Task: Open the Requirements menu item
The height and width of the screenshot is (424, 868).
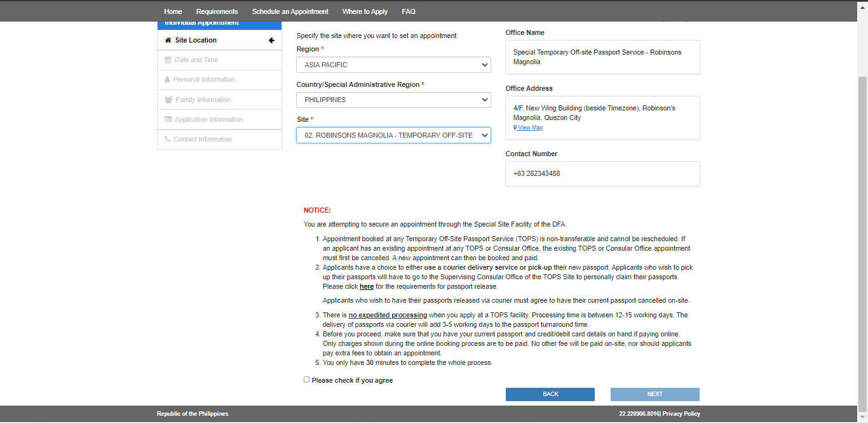Action: [217, 11]
